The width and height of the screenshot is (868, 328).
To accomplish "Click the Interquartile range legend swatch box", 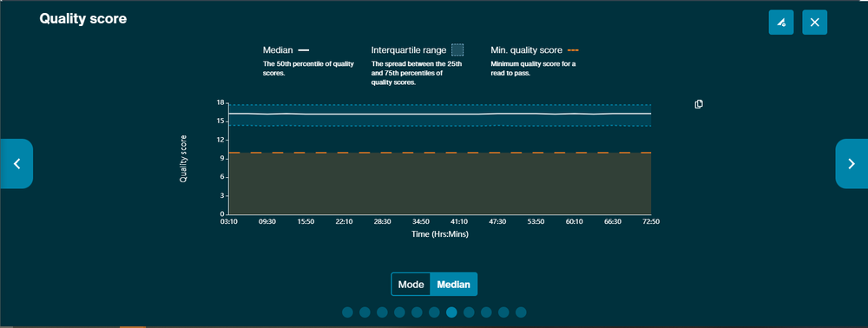I will point(457,50).
